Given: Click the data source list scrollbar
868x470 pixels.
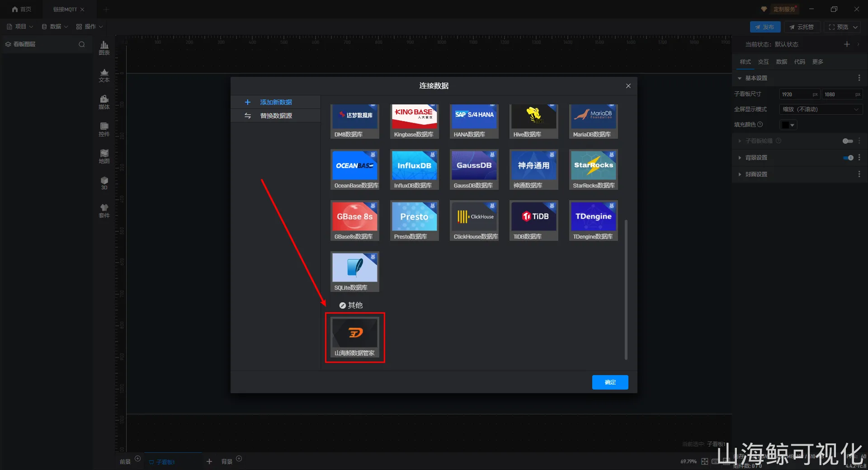Looking at the screenshot, I should point(626,290).
